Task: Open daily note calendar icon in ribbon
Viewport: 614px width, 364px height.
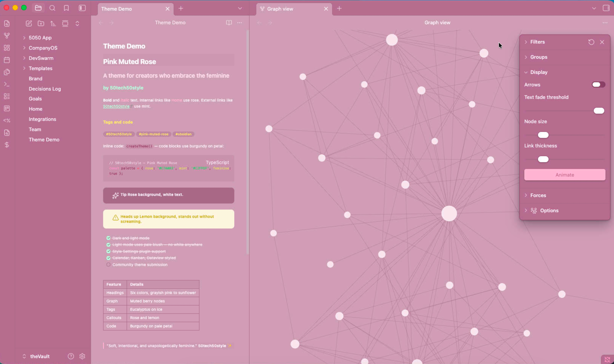Action: 7,60
